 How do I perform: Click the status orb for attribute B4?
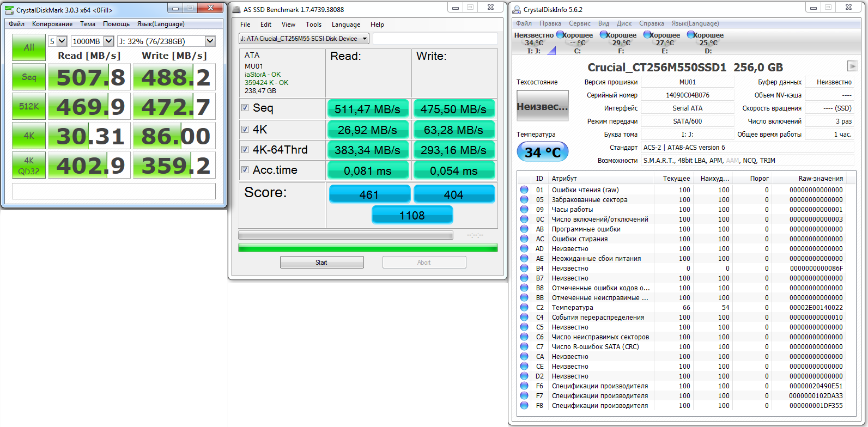(x=524, y=268)
